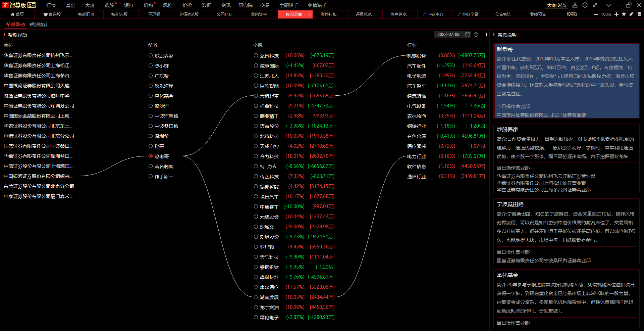Click seat 中国银河证券股份有限公司绍兴...
This screenshot has height=331, width=644.
tap(38, 176)
